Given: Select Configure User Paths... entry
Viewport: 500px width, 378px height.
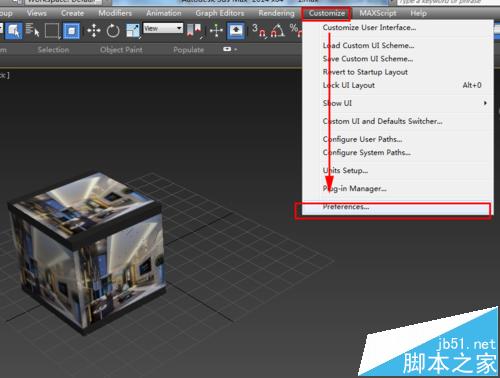Looking at the screenshot, I should tap(398, 139).
